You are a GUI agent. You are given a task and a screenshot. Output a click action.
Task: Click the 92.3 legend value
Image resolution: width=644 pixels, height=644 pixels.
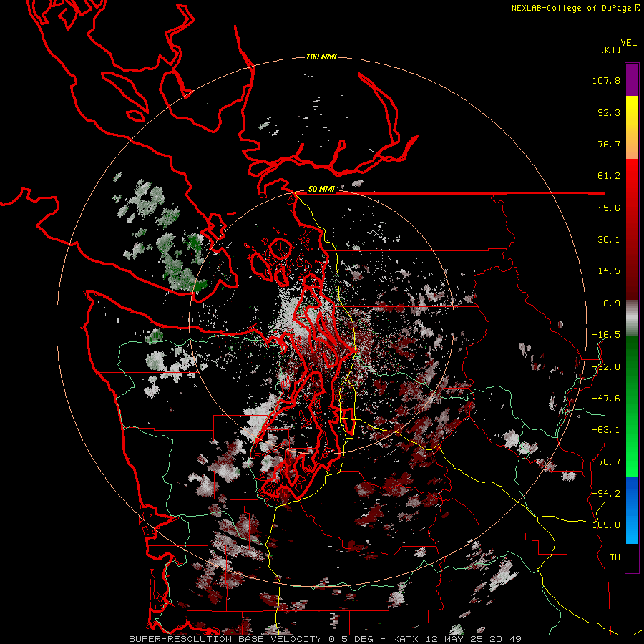pos(609,112)
